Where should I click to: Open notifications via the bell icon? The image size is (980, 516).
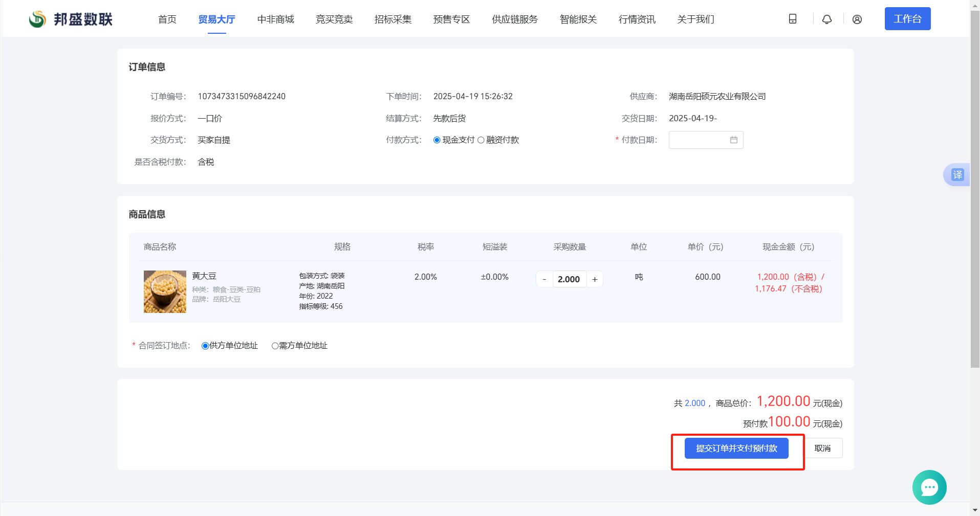(826, 19)
